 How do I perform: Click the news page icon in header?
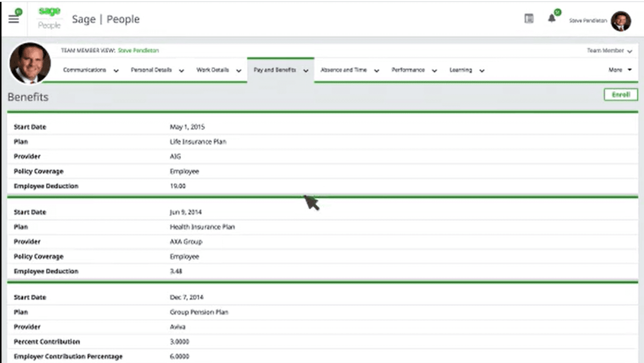529,19
